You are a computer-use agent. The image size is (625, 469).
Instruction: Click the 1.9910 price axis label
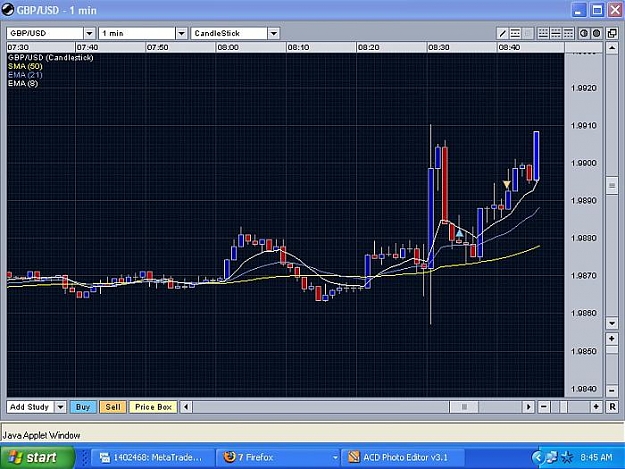pyautogui.click(x=584, y=126)
